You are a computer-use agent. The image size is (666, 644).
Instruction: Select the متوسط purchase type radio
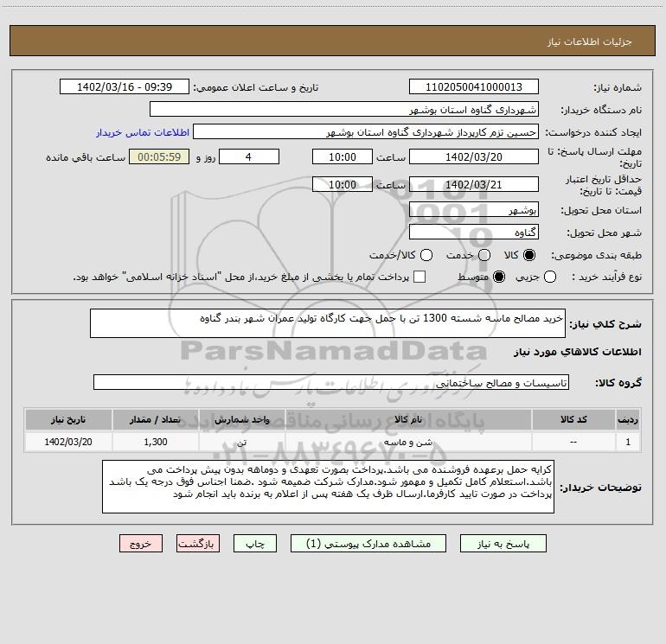tap(499, 277)
